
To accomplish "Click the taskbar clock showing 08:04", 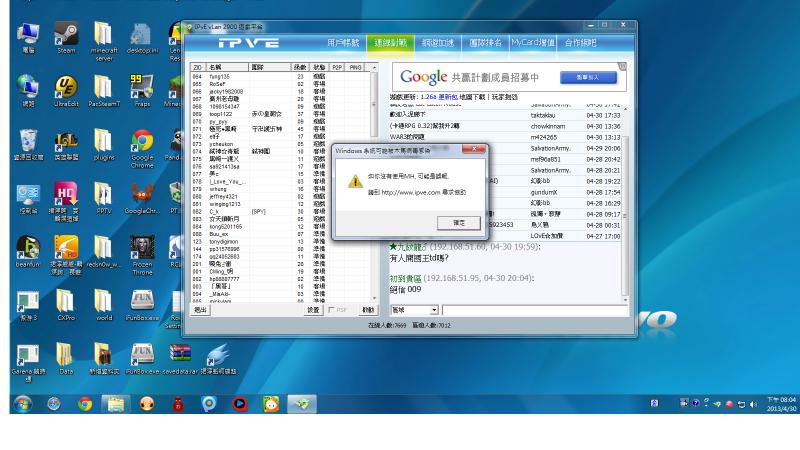I will tap(781, 404).
